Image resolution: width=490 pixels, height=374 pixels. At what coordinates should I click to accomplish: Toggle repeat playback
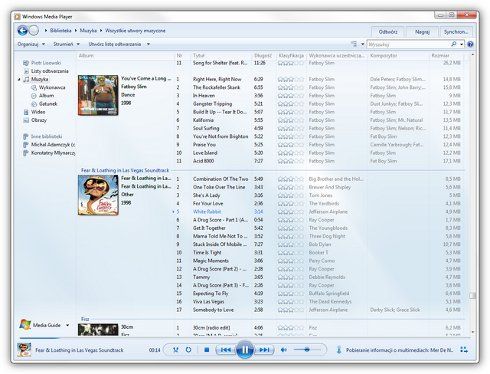[x=188, y=350]
